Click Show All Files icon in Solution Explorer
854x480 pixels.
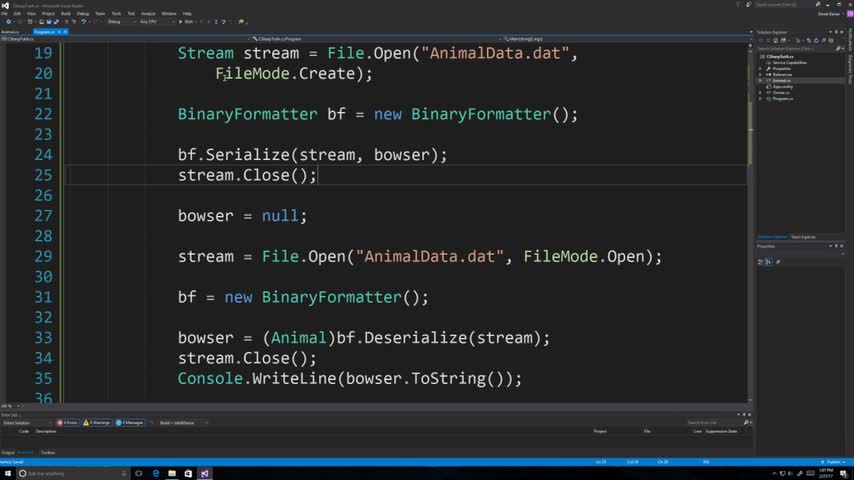click(831, 40)
